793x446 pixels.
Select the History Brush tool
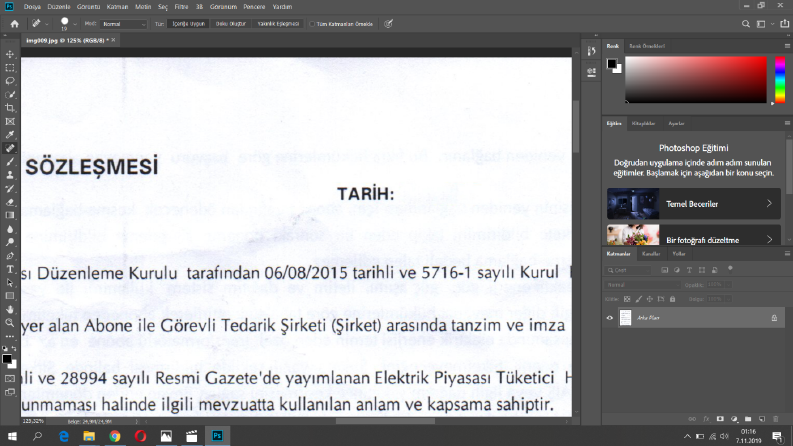click(10, 189)
